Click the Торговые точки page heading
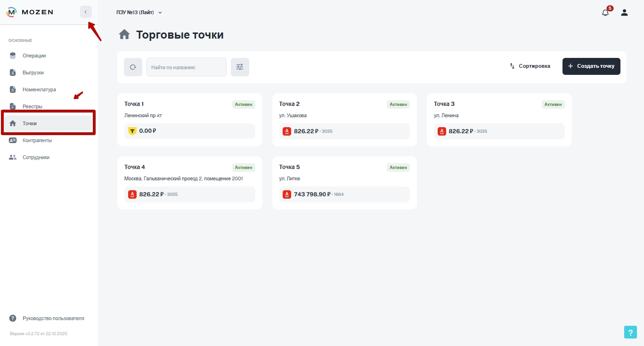This screenshot has height=346, width=644. click(180, 35)
